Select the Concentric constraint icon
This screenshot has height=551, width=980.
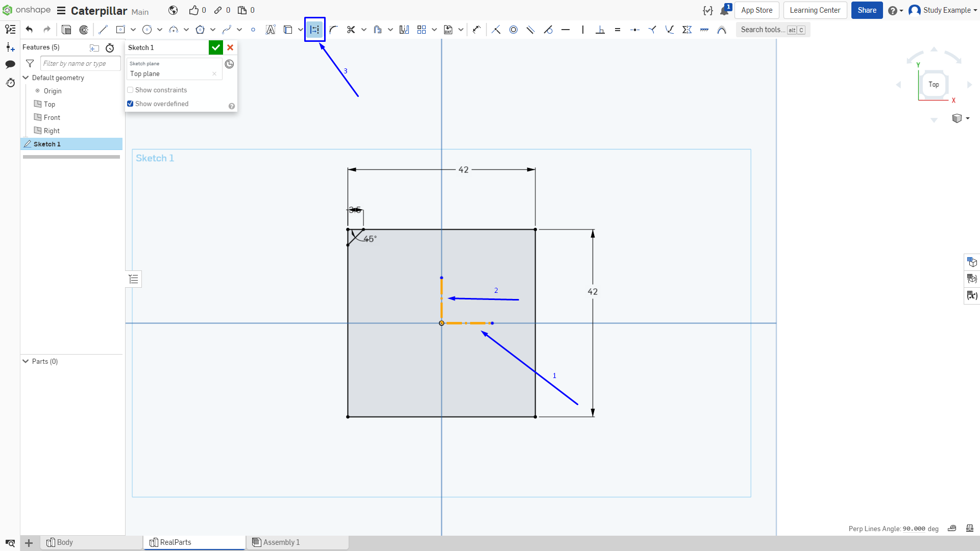pos(513,30)
